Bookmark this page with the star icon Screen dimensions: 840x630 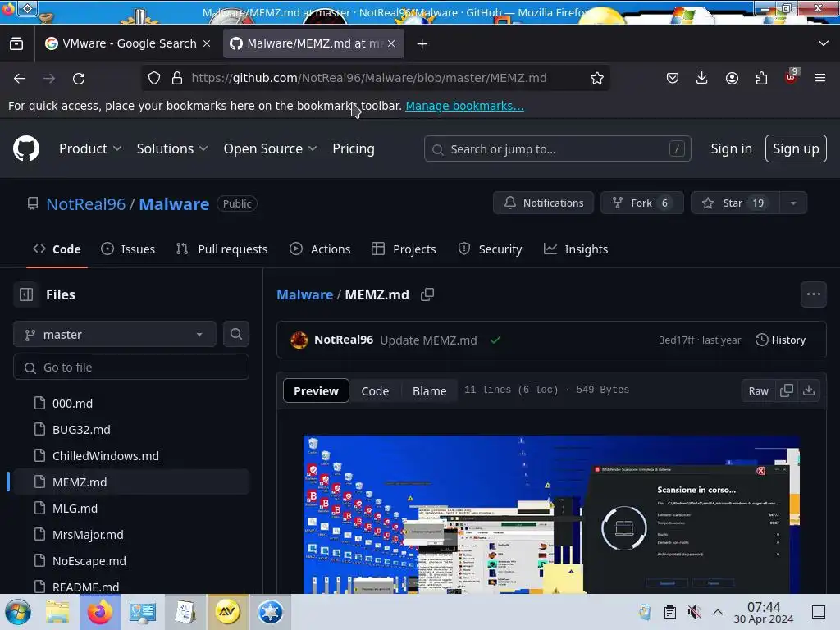[597, 78]
